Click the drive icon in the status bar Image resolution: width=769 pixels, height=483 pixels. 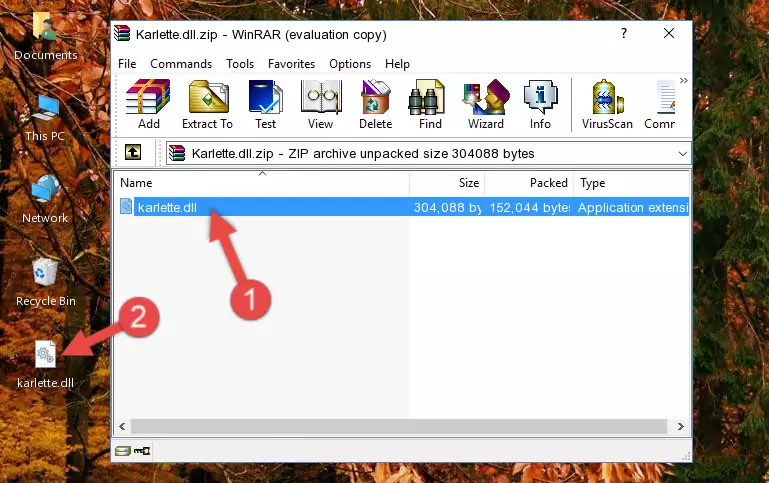[123, 451]
